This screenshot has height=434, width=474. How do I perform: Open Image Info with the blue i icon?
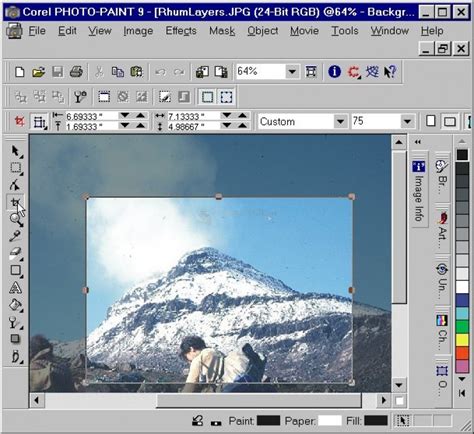coord(334,72)
